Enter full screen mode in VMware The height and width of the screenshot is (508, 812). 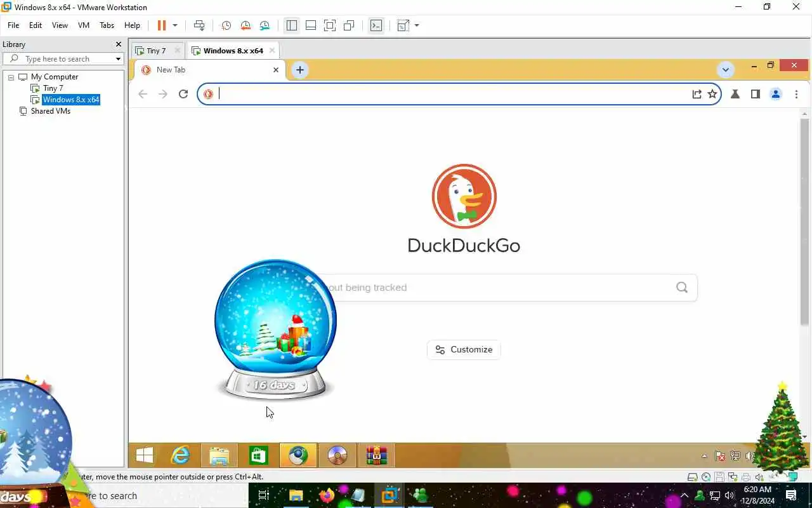click(x=330, y=25)
